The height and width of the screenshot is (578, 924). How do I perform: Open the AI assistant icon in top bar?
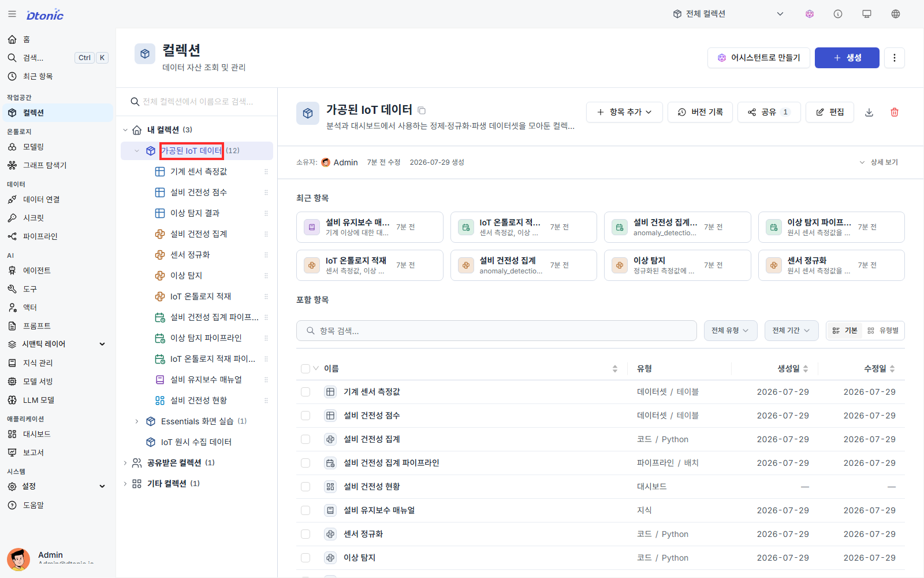(x=810, y=14)
